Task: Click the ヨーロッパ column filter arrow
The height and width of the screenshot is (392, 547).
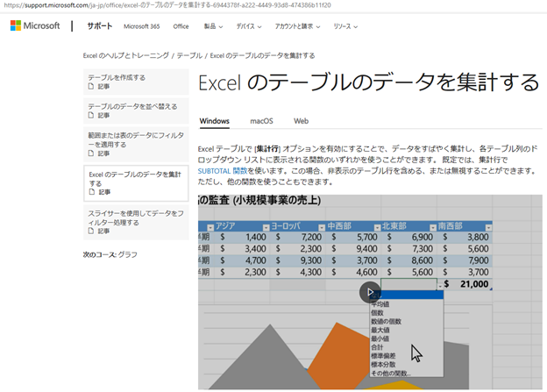Action: [322, 228]
